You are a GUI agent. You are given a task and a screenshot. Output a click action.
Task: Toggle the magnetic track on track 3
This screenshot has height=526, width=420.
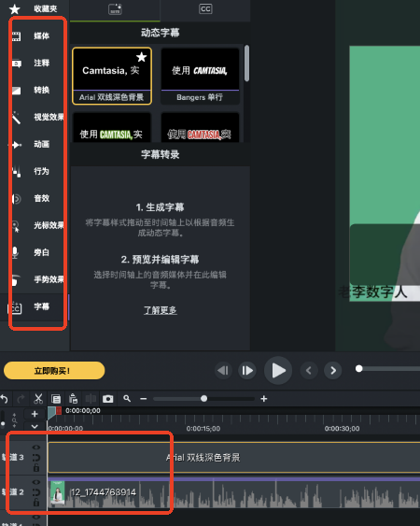point(35,457)
